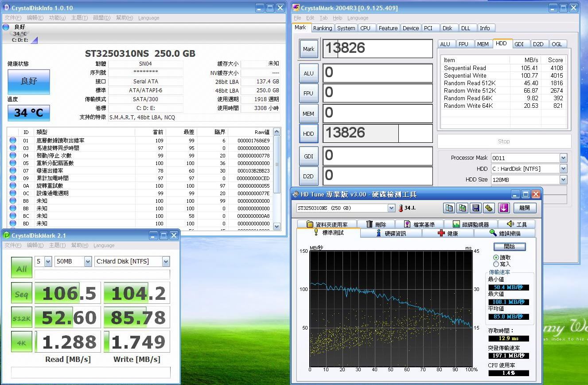The image size is (588, 385).
Task: Click the blue status dot for attribute 0C
Action: pos(13,193)
